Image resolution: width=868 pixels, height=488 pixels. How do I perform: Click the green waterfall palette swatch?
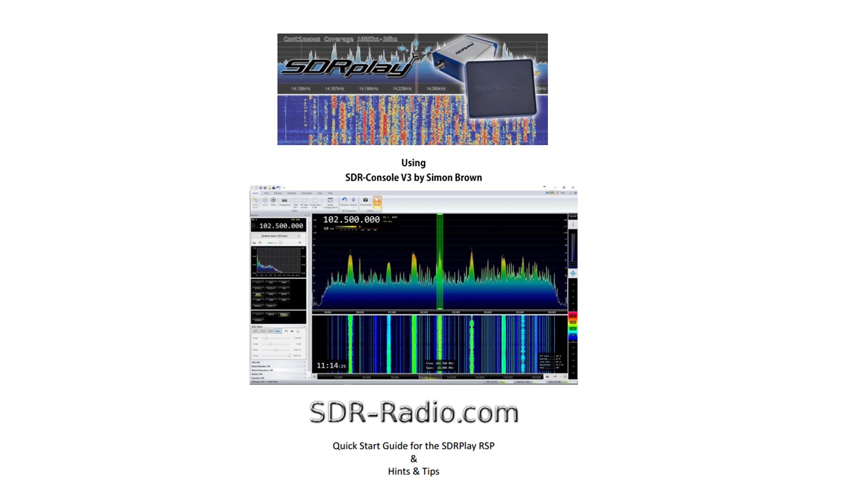tap(573, 329)
